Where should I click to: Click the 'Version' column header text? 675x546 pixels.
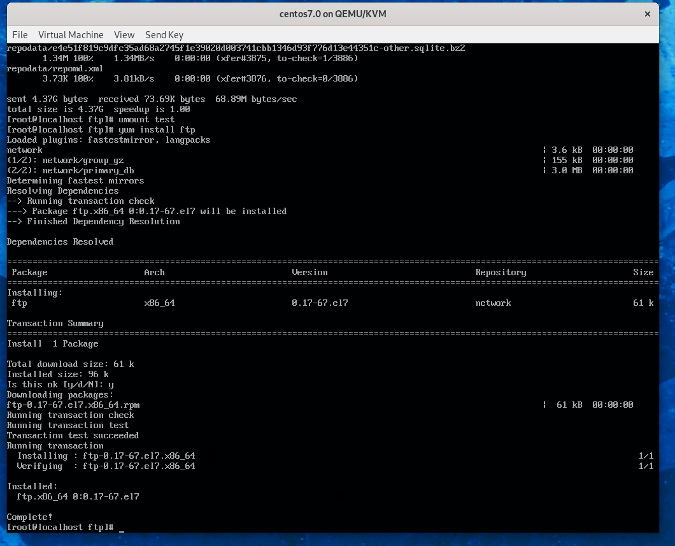309,272
